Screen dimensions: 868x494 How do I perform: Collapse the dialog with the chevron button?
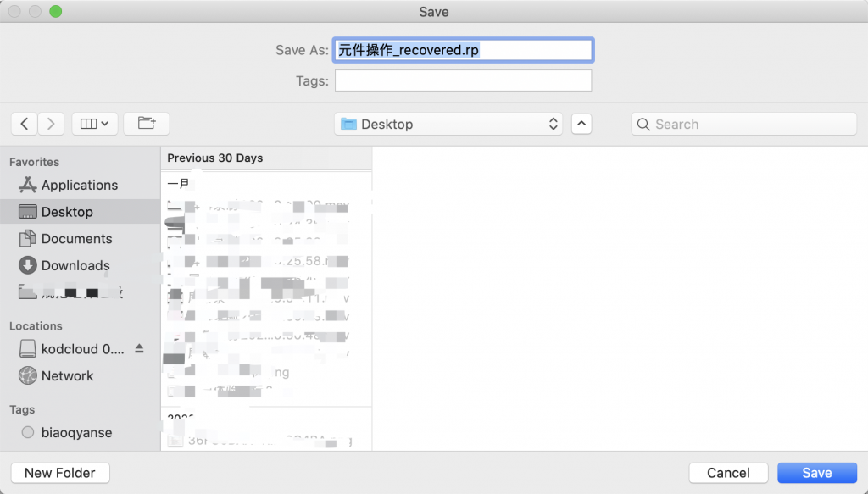(581, 124)
